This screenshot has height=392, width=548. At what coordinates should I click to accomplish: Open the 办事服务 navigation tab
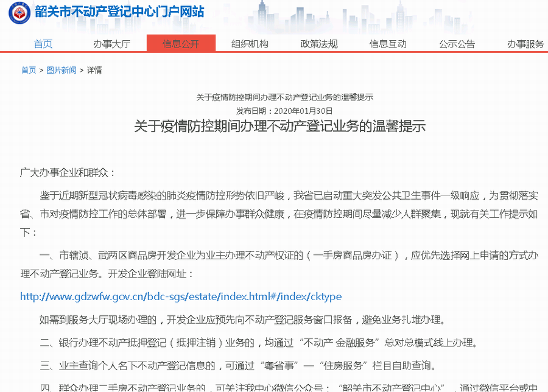pos(526,44)
